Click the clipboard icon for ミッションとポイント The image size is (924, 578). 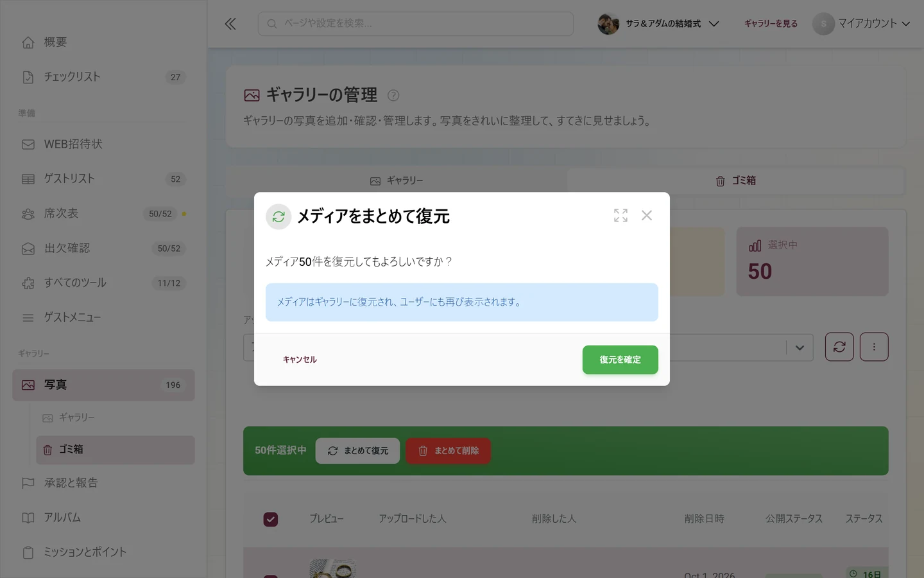(28, 552)
